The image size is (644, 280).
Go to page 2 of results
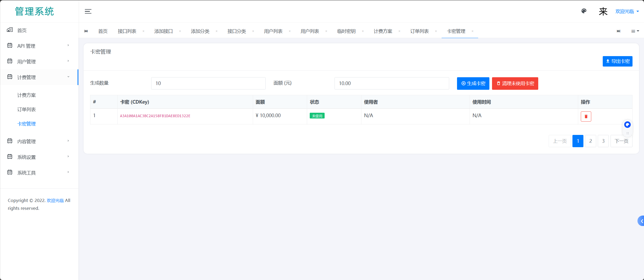[590, 141]
